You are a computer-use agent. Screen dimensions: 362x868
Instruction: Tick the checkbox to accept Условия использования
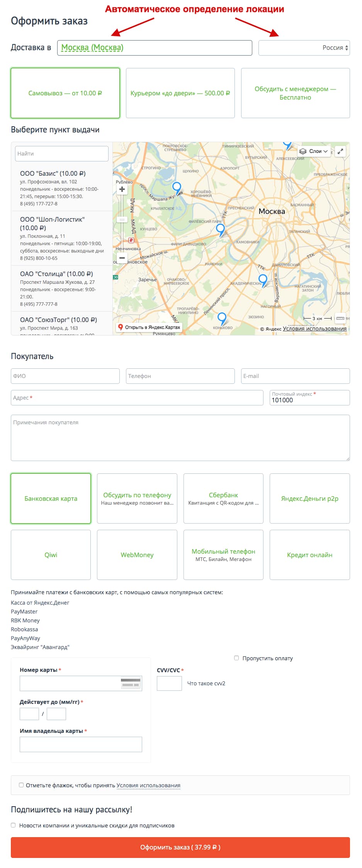point(21,785)
